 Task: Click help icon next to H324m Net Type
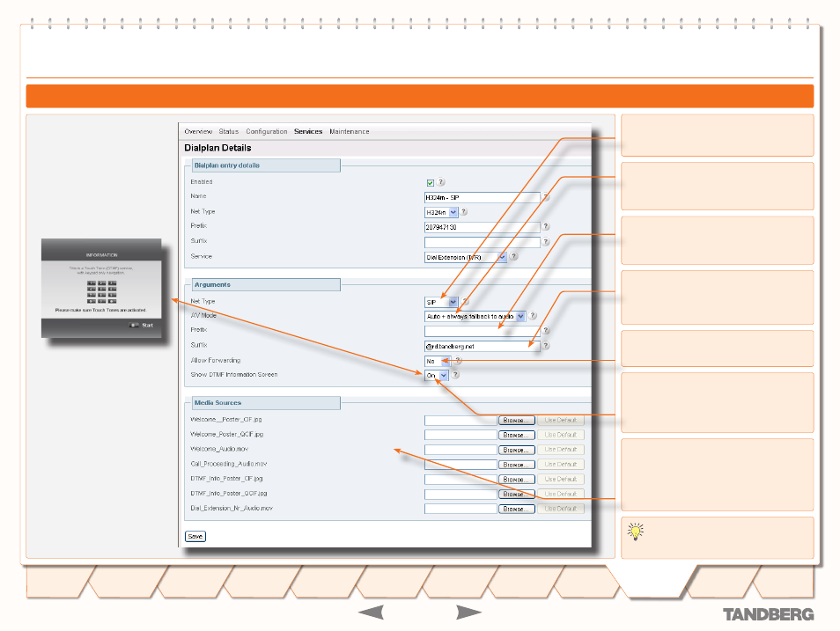point(464,211)
